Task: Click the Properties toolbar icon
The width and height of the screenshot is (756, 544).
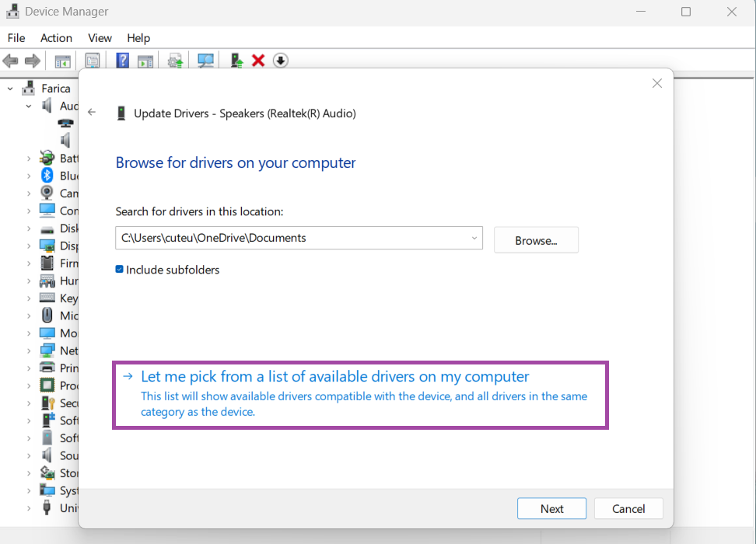Action: tap(93, 61)
